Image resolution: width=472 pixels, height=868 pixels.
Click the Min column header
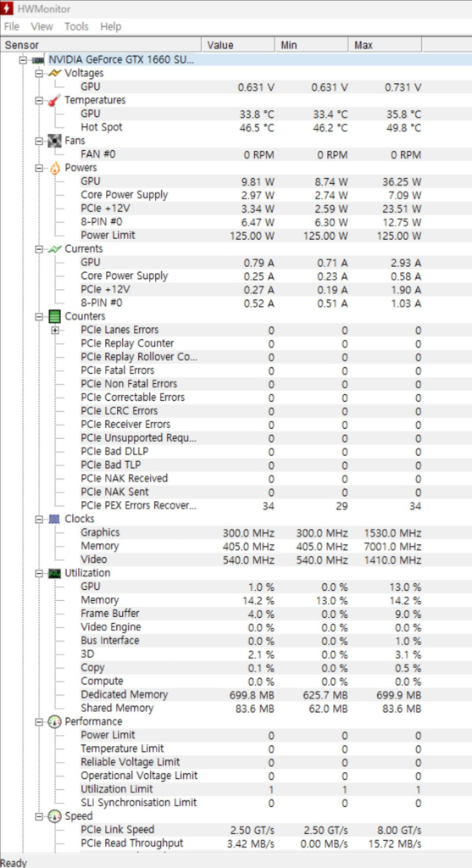click(312, 45)
